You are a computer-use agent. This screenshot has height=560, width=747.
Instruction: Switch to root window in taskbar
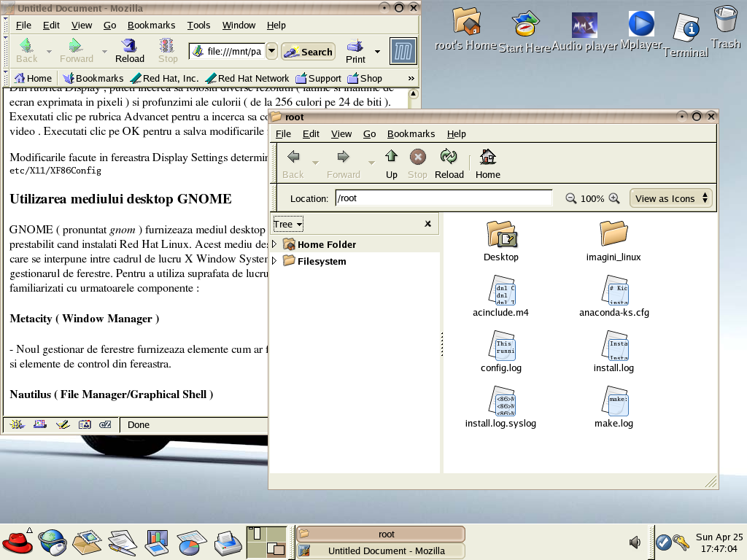coord(381,534)
